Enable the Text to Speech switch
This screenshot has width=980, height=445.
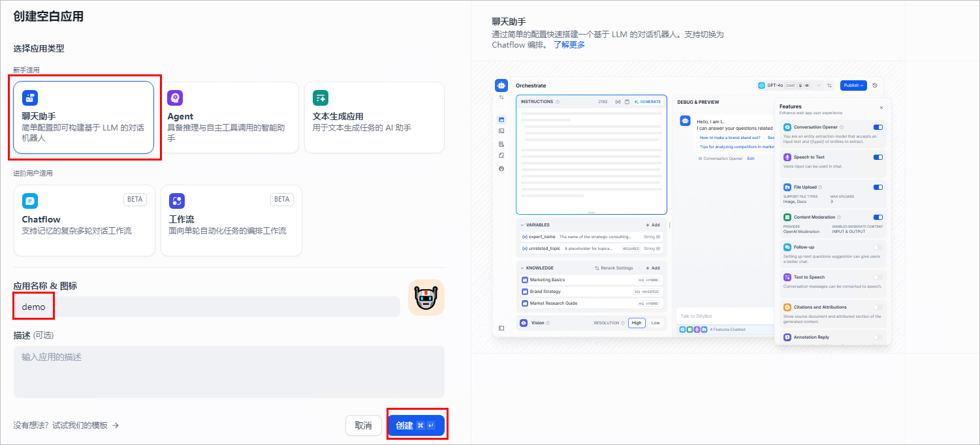pos(878,277)
